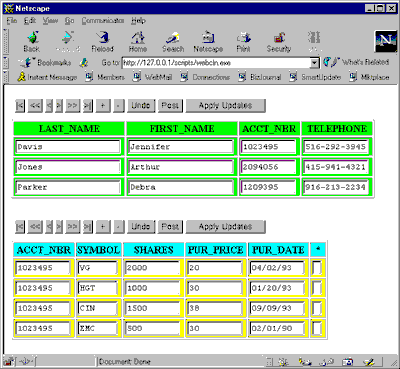Viewport: 400px width, 369px height.
Task: Click the - delete button in holdings navigator
Action: [118, 227]
